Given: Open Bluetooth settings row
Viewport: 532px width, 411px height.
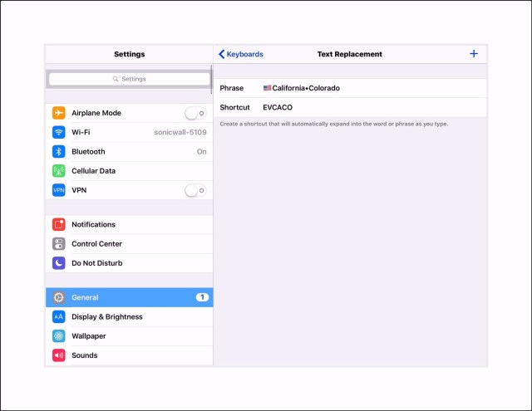Looking at the screenshot, I should [x=130, y=151].
